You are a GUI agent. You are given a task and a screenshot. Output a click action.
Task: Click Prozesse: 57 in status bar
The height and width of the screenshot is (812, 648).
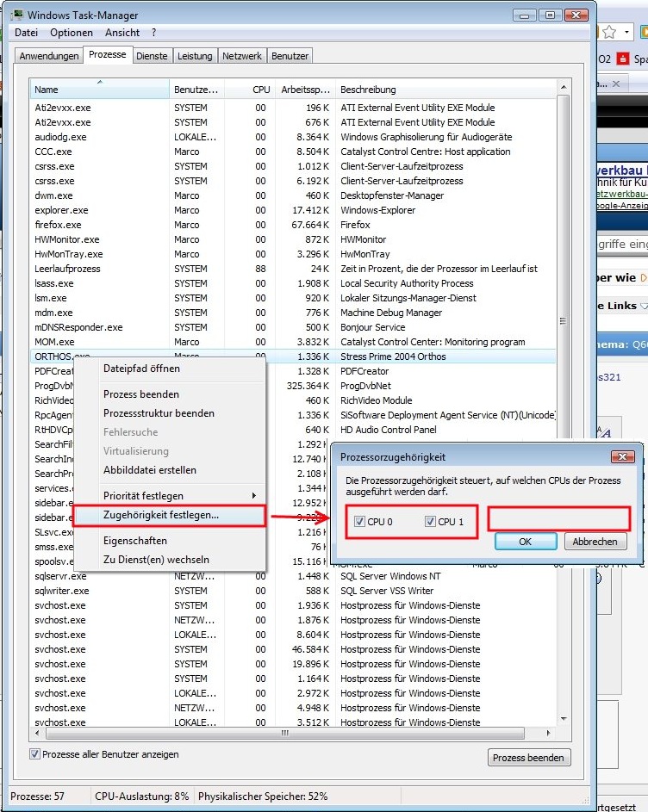click(37, 796)
